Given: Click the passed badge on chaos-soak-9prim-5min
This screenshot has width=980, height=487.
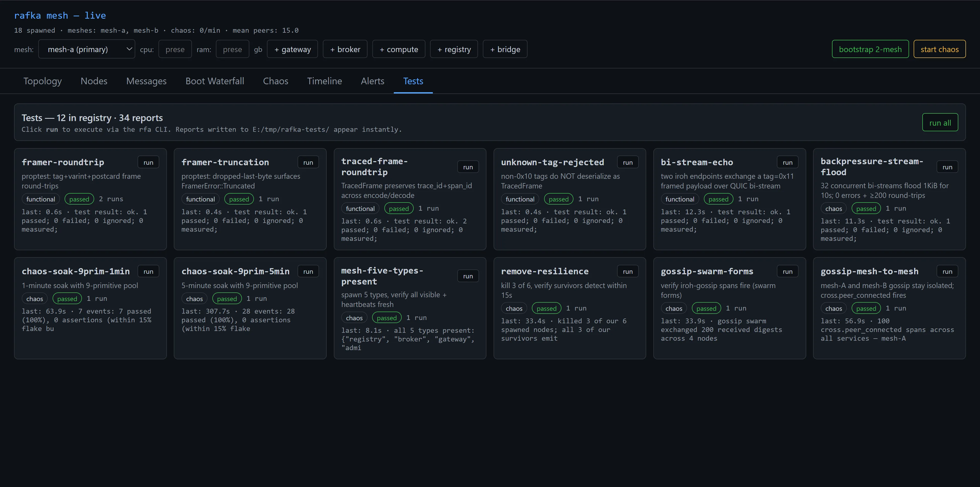Looking at the screenshot, I should [x=227, y=299].
